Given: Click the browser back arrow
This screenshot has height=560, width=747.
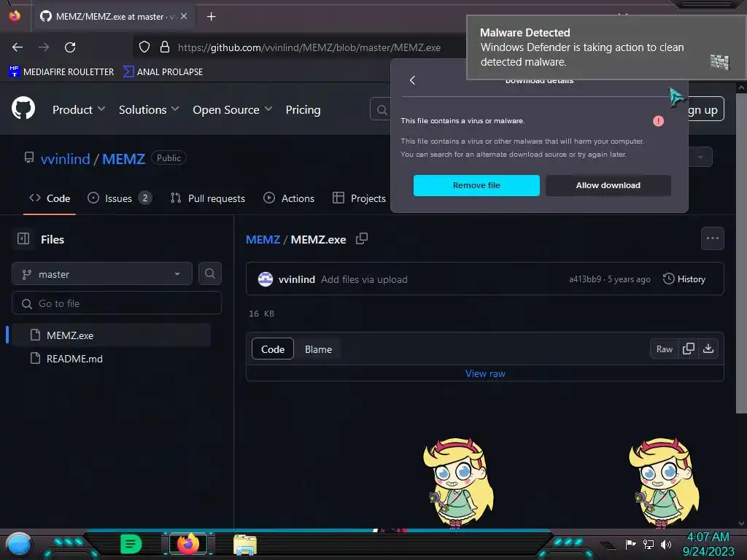Looking at the screenshot, I should (x=18, y=47).
